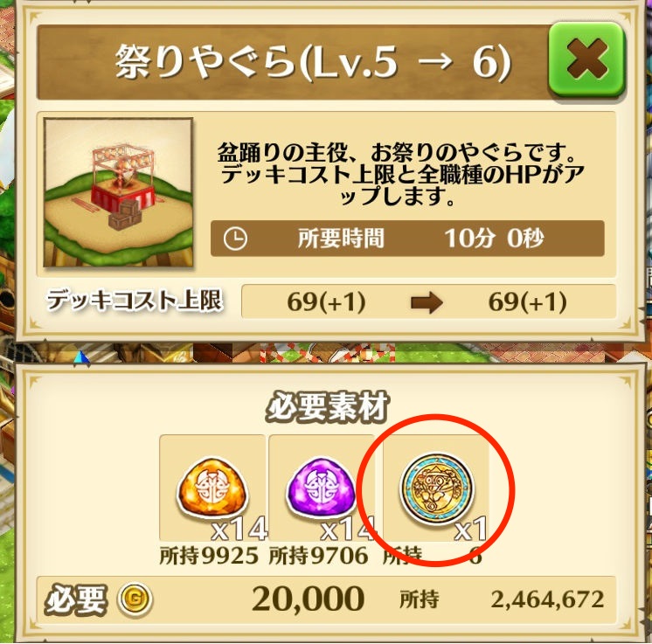The width and height of the screenshot is (652, 644).
Task: Tap the purple rune stone material
Action: pos(322,489)
